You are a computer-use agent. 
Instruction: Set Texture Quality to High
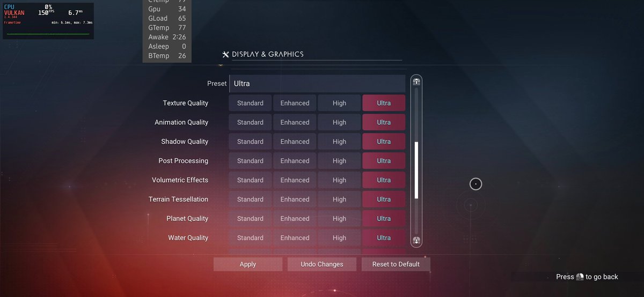click(339, 103)
